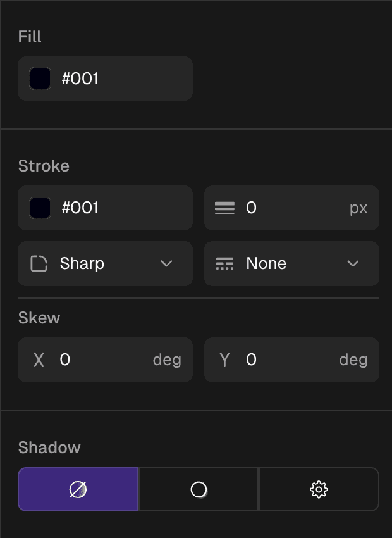This screenshot has width=392, height=538.
Task: Enable shadow using the circle segment
Action: click(x=199, y=489)
